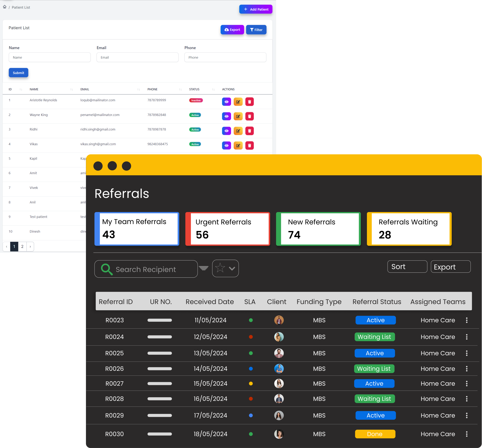Click the green search magnifier icon
The image size is (482, 448).
[x=106, y=269]
